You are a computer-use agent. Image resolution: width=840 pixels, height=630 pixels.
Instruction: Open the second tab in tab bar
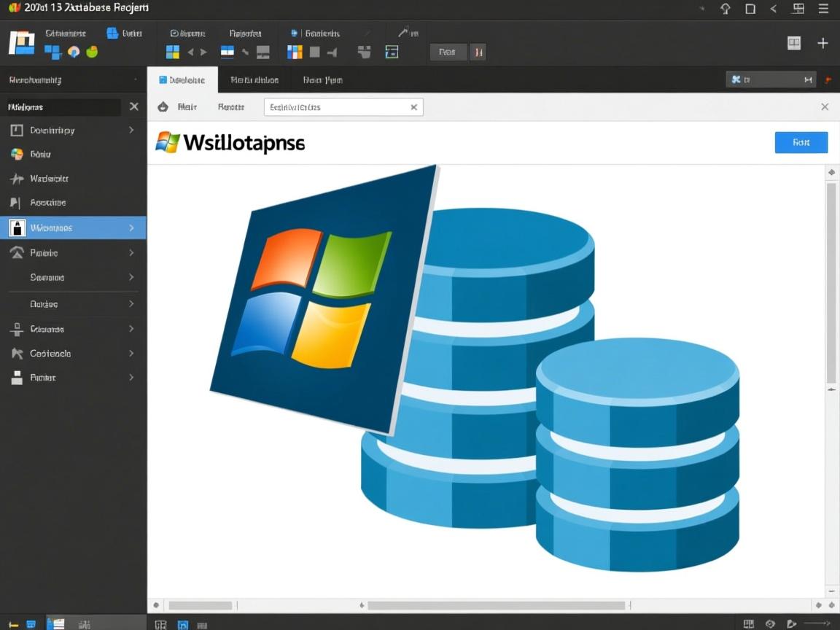point(254,80)
